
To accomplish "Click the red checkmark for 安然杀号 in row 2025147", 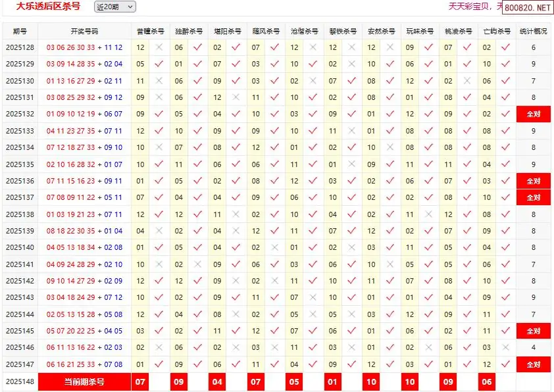I will 390,364.
